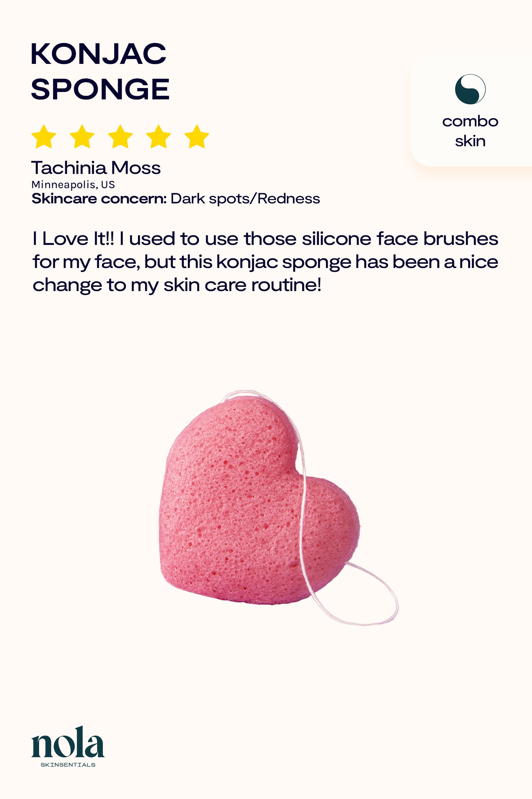Click the second yellow rating star
The height and width of the screenshot is (799, 532).
click(x=82, y=136)
